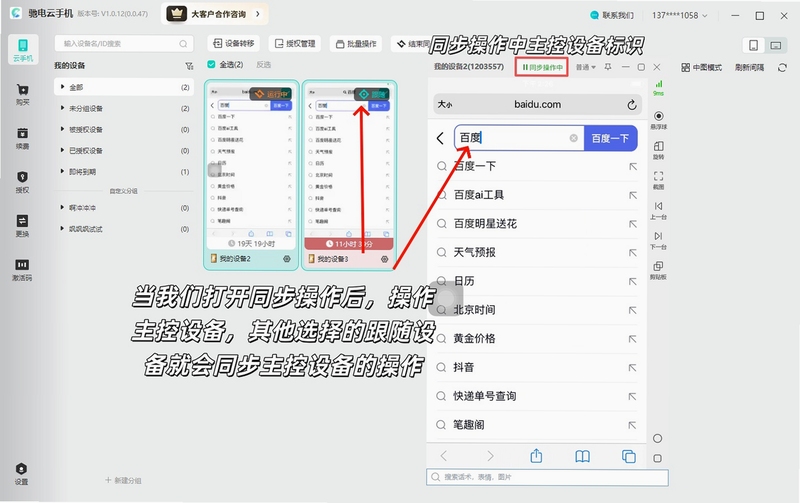Tap 大小 text size in address bar
Screen dimensions: 800x503
[445, 105]
